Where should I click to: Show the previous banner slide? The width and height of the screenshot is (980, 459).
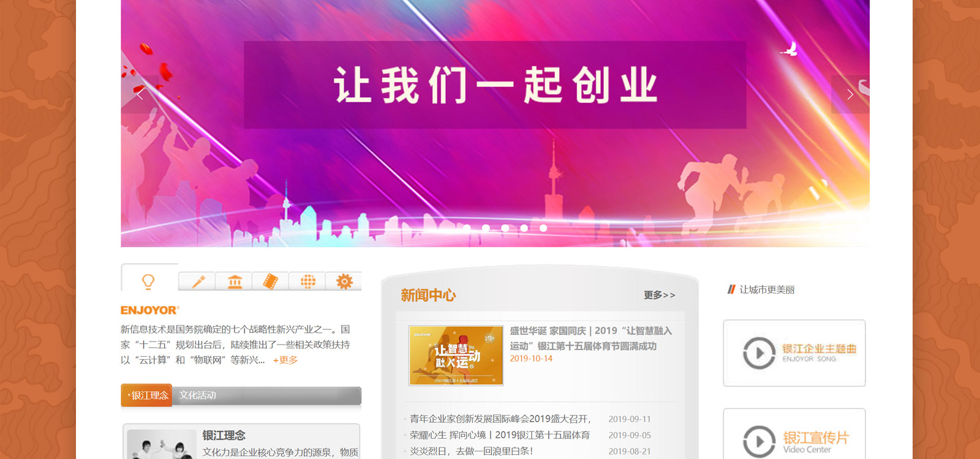pyautogui.click(x=140, y=94)
